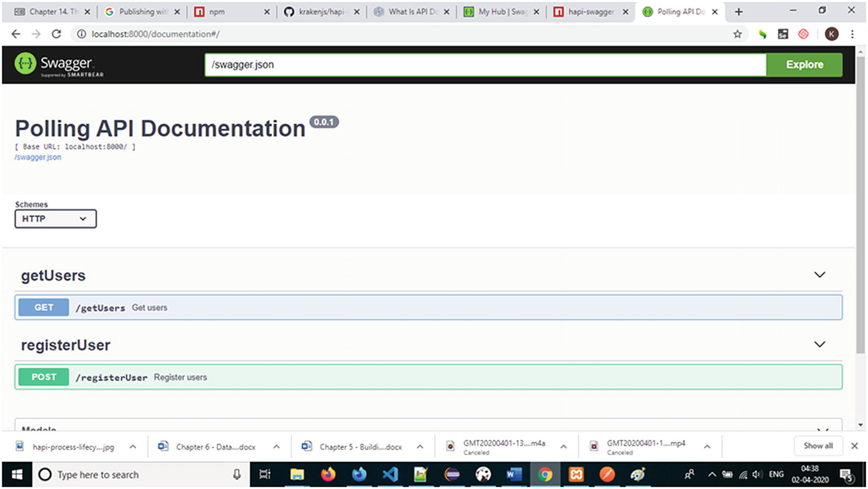This screenshot has width=868, height=489.
Task: Bookmark this page with the star icon
Action: pos(737,34)
